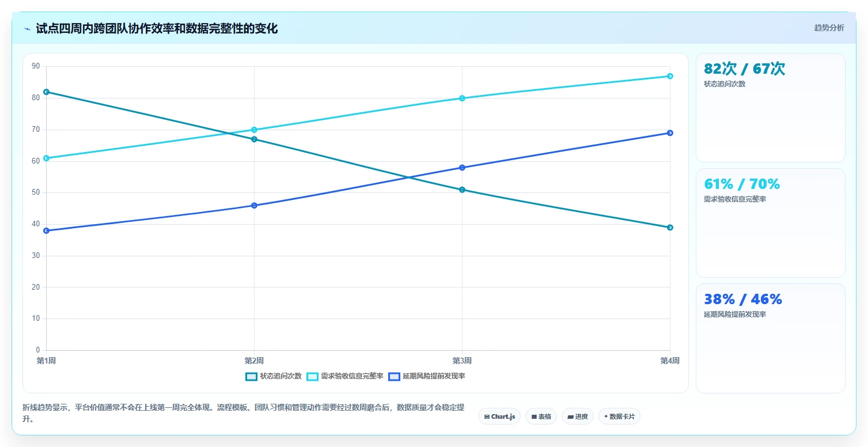Click the chart card title text

(x=157, y=28)
